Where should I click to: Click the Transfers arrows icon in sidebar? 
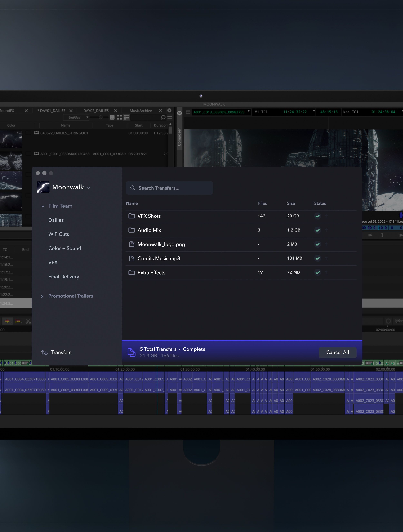44,352
